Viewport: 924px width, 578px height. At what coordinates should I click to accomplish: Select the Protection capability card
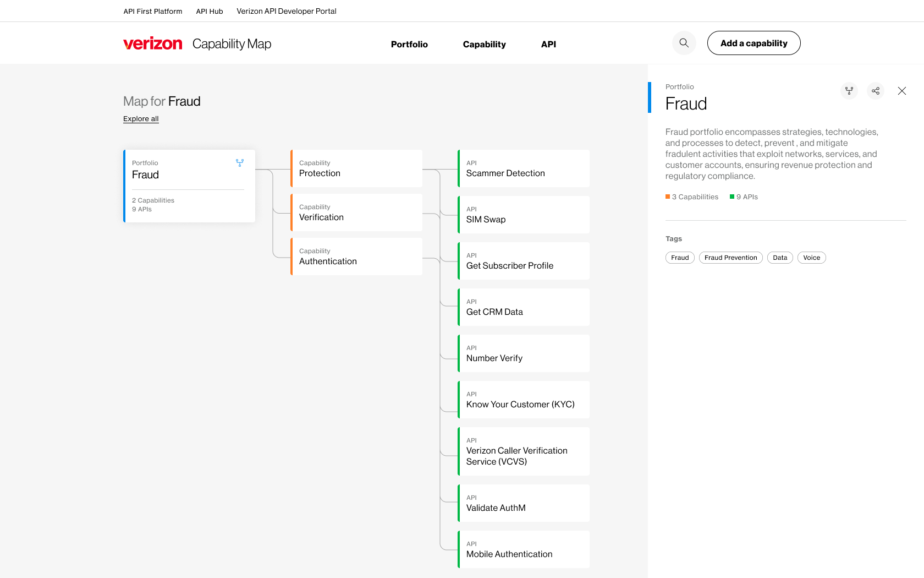(x=356, y=168)
